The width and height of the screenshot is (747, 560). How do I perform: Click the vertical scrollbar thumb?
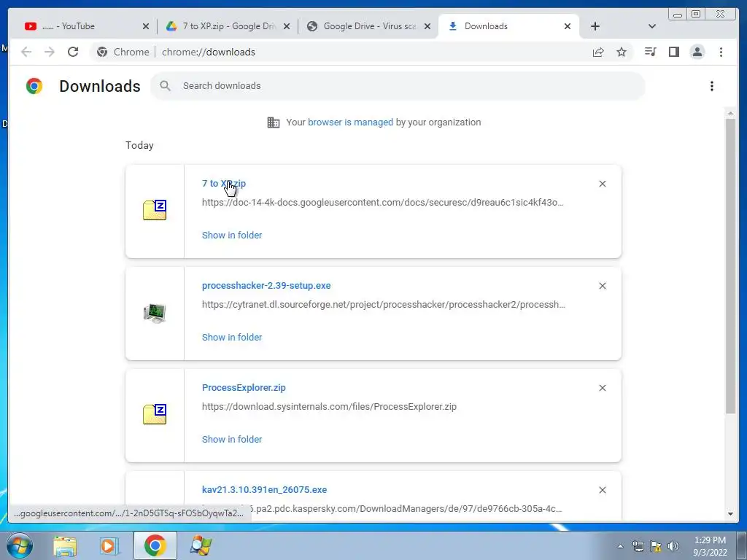tap(730, 265)
